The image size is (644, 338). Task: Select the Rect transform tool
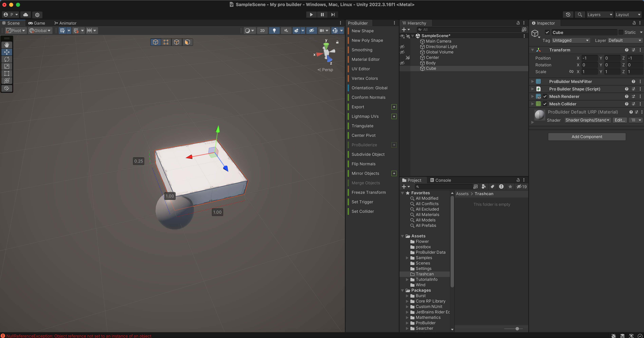pos(7,73)
